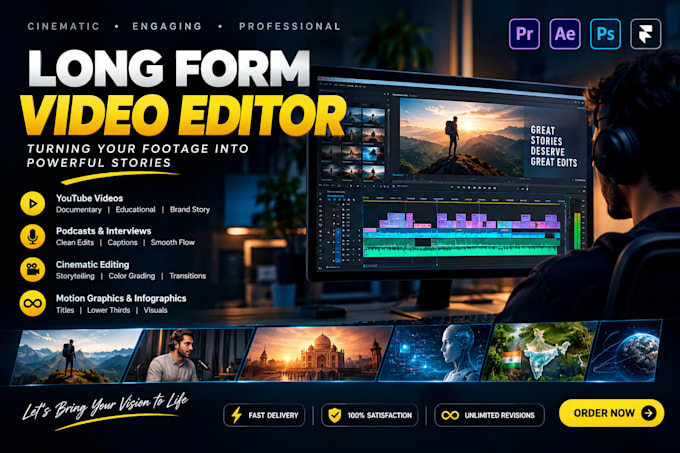680x453 pixels.
Task: Click the "Podcasts & Interviews" heading
Action: point(104,231)
